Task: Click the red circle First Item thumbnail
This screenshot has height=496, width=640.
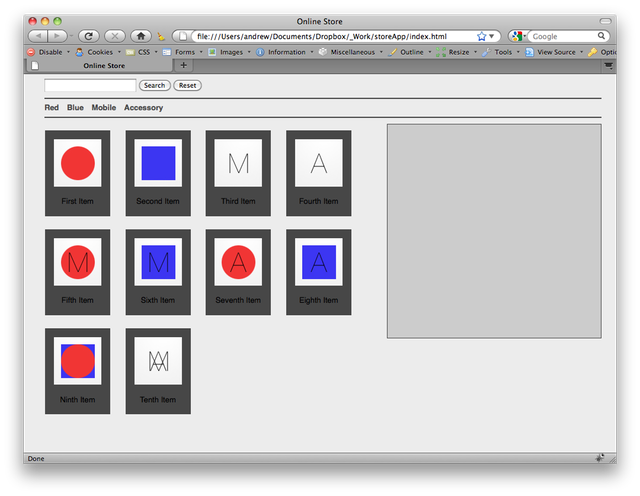Action: coord(78,163)
